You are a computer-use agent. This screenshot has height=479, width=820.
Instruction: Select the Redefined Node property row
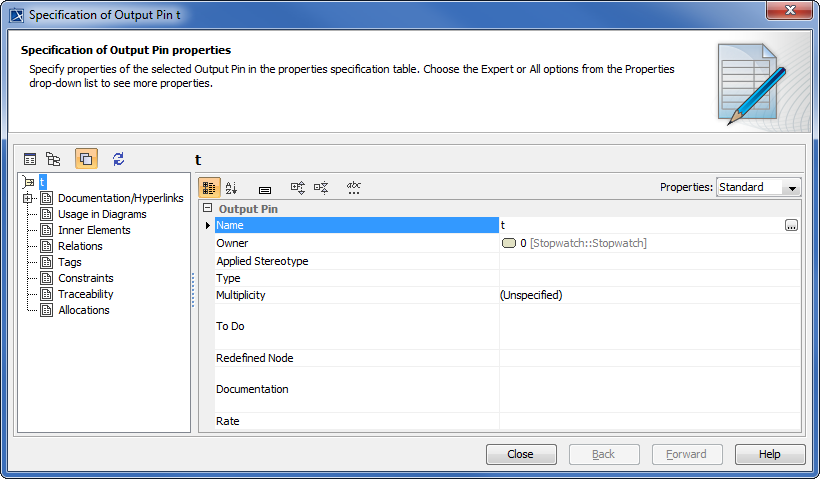[x=507, y=358]
